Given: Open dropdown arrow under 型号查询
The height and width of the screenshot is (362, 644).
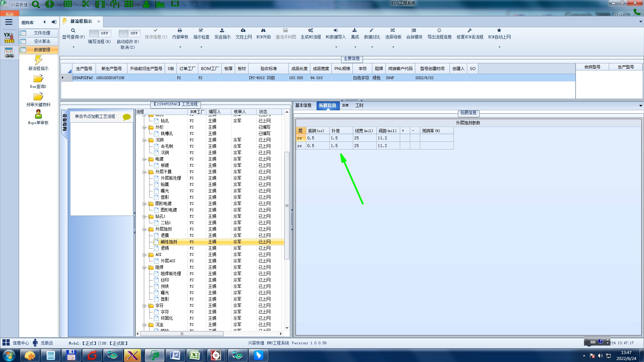Looking at the screenshot, I should click(73, 47).
